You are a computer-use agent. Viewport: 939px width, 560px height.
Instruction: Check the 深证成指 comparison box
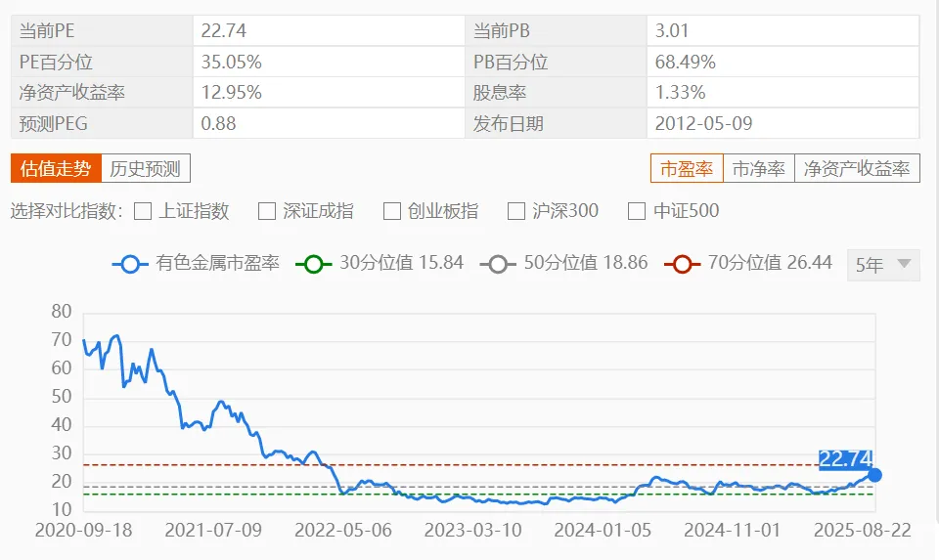(267, 211)
